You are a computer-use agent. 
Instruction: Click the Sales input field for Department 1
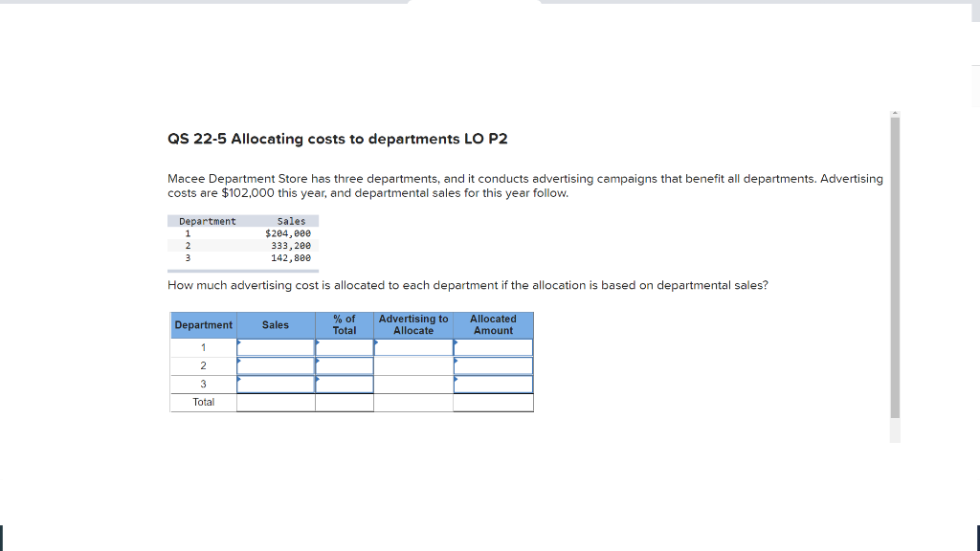276,345
